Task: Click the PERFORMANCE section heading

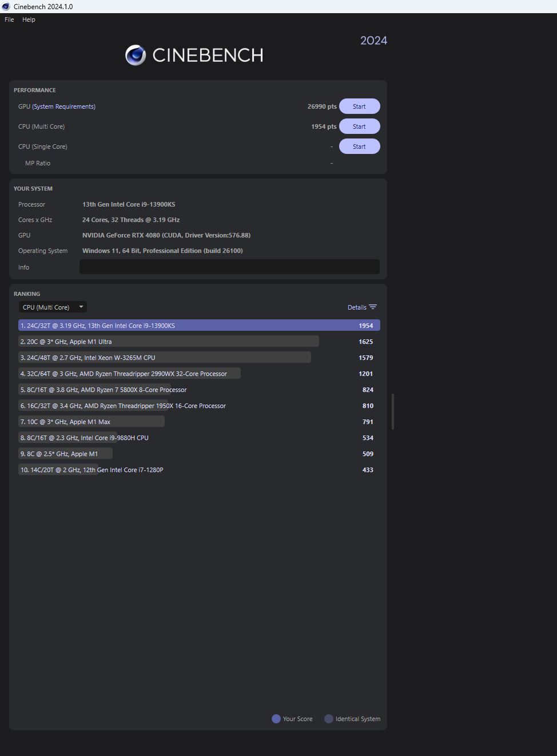Action: (35, 90)
